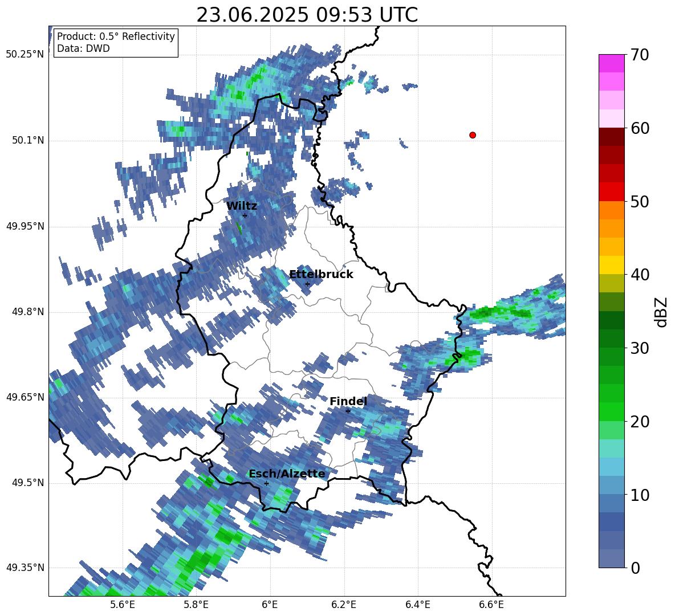
Task: Click the Ettelbruck station cross marker
Action: pos(307,284)
